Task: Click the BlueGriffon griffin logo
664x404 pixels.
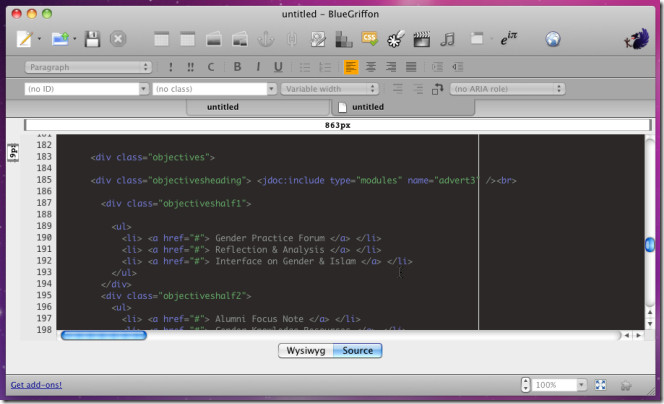Action: coord(636,39)
